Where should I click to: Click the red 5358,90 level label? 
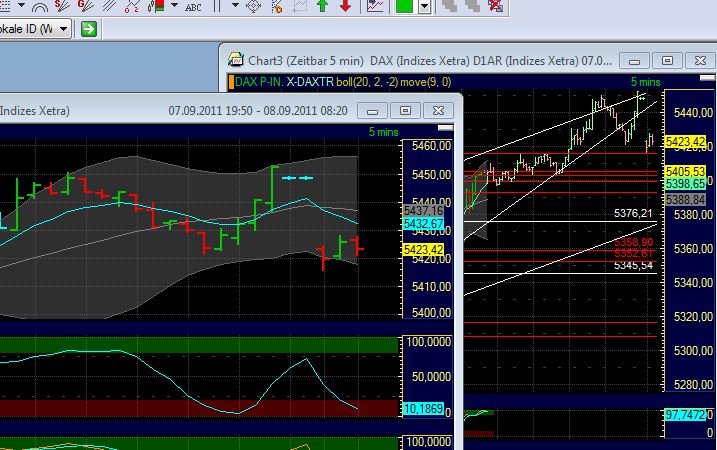(633, 242)
